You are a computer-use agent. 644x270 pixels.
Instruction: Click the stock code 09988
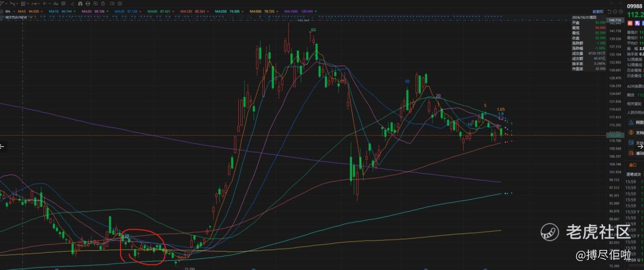tap(635, 6)
